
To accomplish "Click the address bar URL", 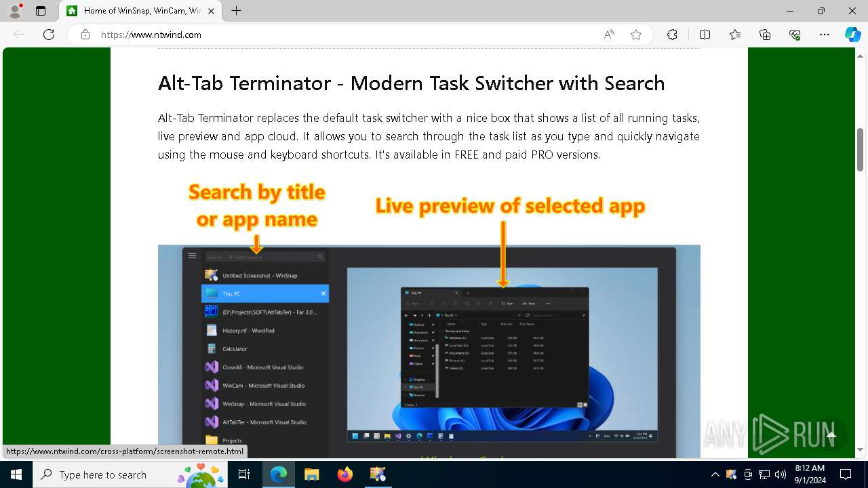I will (151, 35).
